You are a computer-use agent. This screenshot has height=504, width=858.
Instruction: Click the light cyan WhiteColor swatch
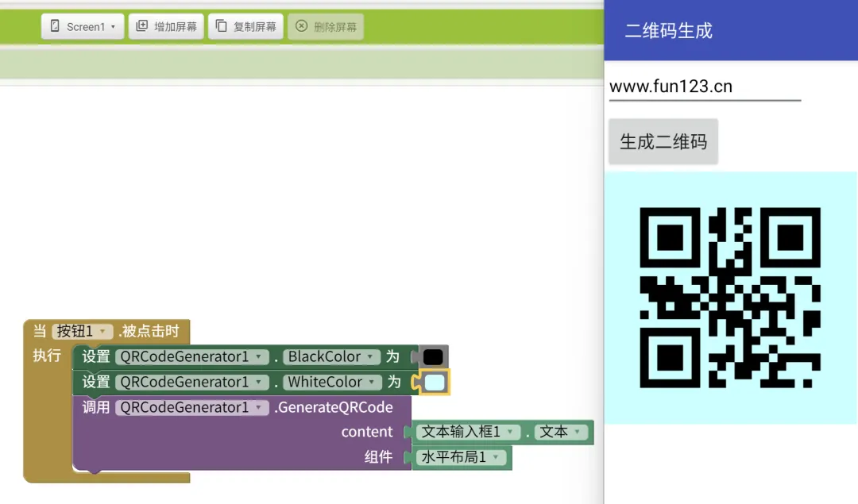pos(435,382)
